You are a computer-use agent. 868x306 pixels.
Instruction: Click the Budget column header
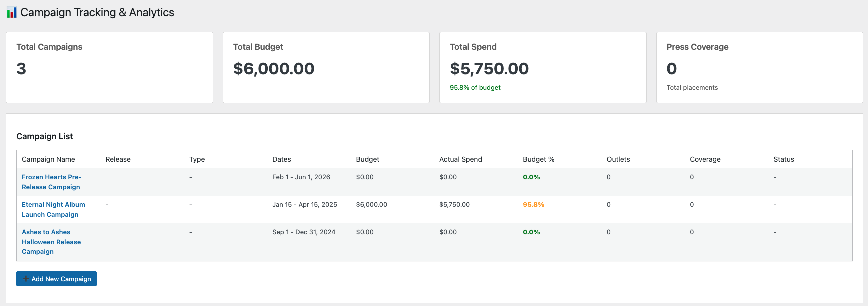[367, 159]
